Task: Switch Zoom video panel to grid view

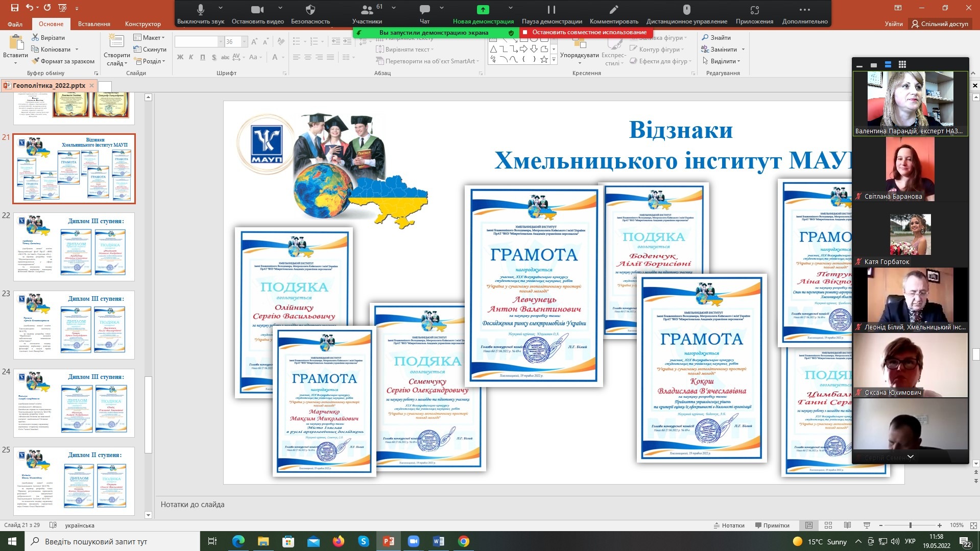Action: tap(902, 65)
